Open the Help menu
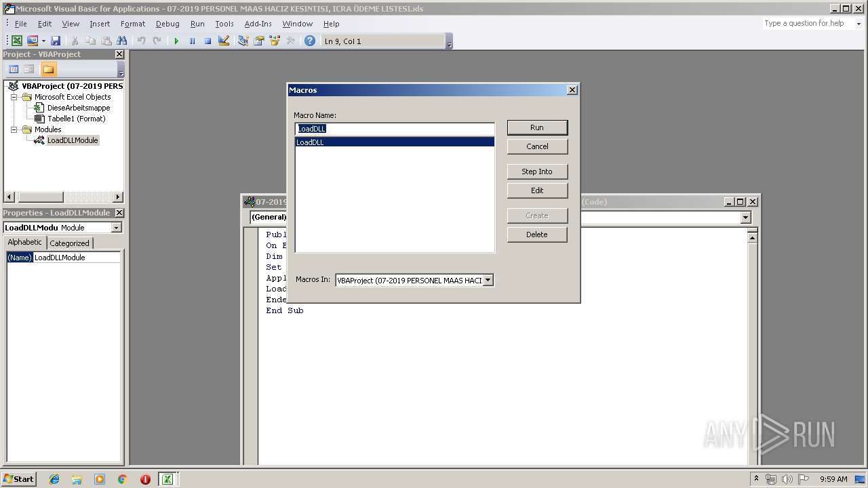 pyautogui.click(x=331, y=24)
